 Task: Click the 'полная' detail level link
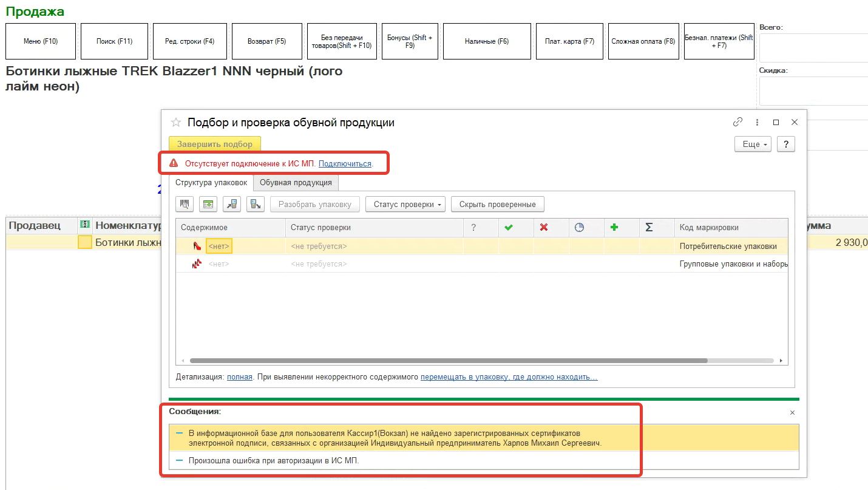(239, 377)
